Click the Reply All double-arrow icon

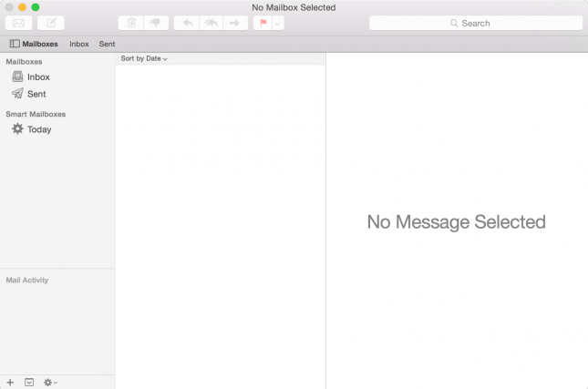click(211, 24)
